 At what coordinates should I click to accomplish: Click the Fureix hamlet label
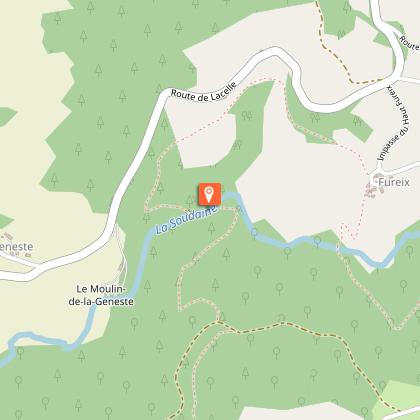(394, 182)
